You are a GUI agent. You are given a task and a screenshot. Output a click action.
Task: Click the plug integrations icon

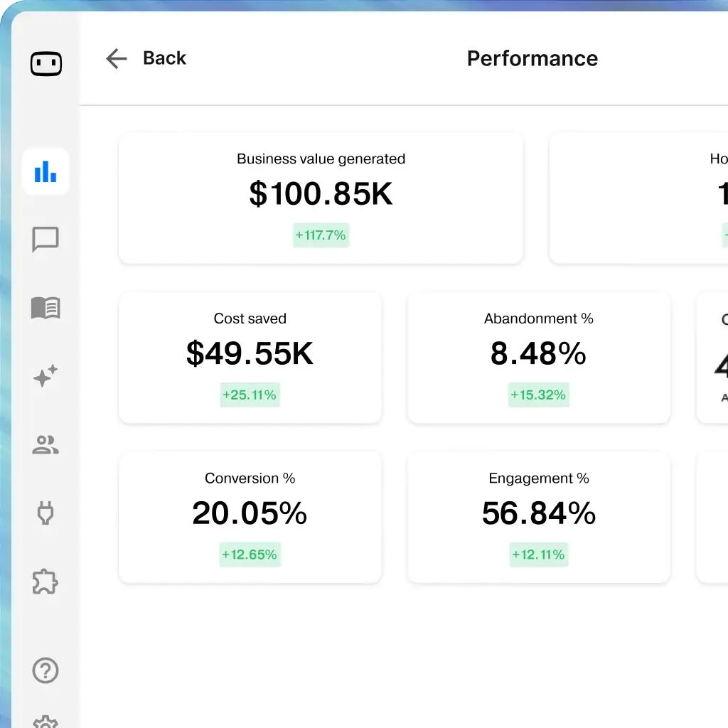[45, 513]
